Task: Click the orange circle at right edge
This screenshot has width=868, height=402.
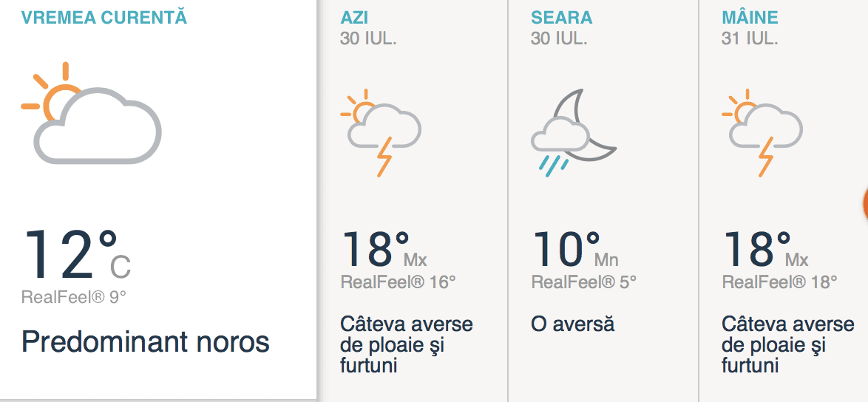Action: [x=864, y=202]
